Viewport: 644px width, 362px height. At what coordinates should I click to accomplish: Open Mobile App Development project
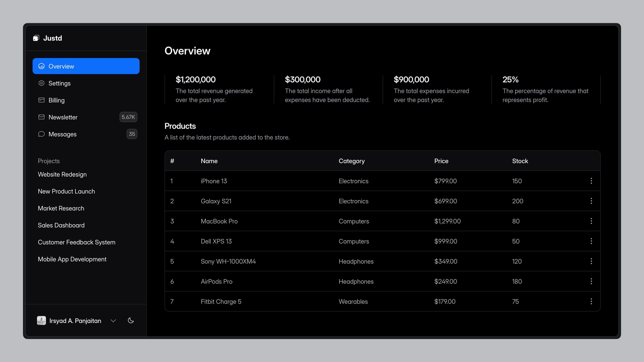[x=72, y=259]
